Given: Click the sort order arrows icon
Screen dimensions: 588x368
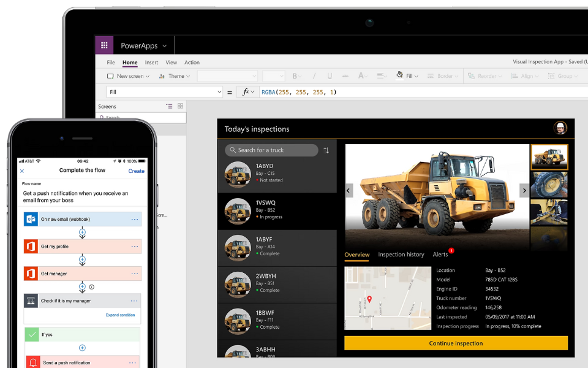Looking at the screenshot, I should tap(326, 150).
